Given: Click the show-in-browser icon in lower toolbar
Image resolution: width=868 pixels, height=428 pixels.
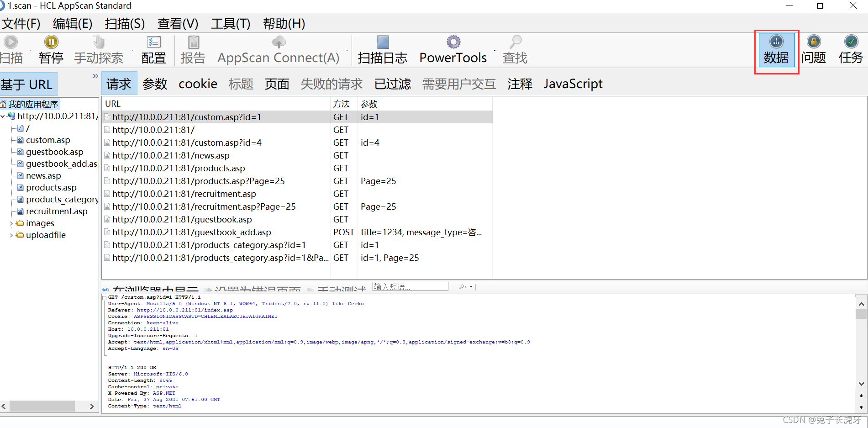Looking at the screenshot, I should pyautogui.click(x=105, y=290).
